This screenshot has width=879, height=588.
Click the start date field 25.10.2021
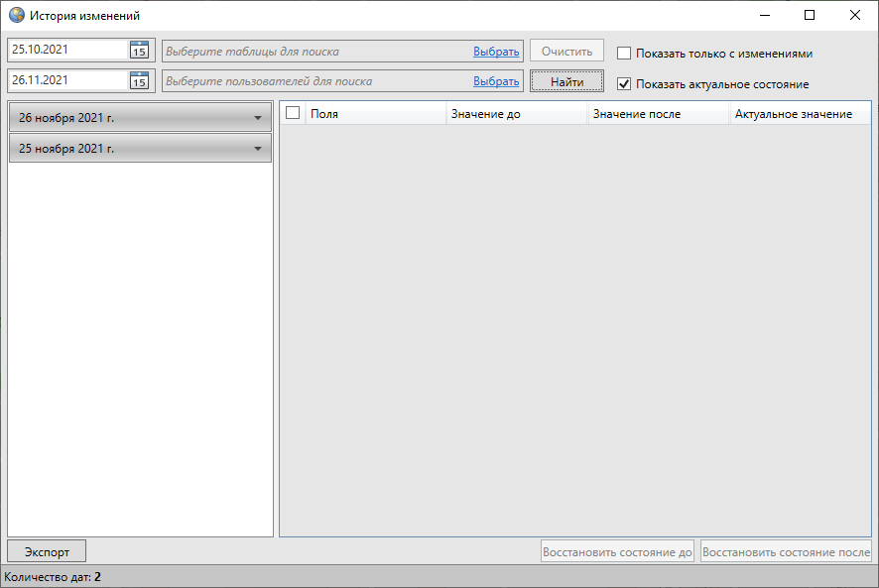pyautogui.click(x=67, y=50)
